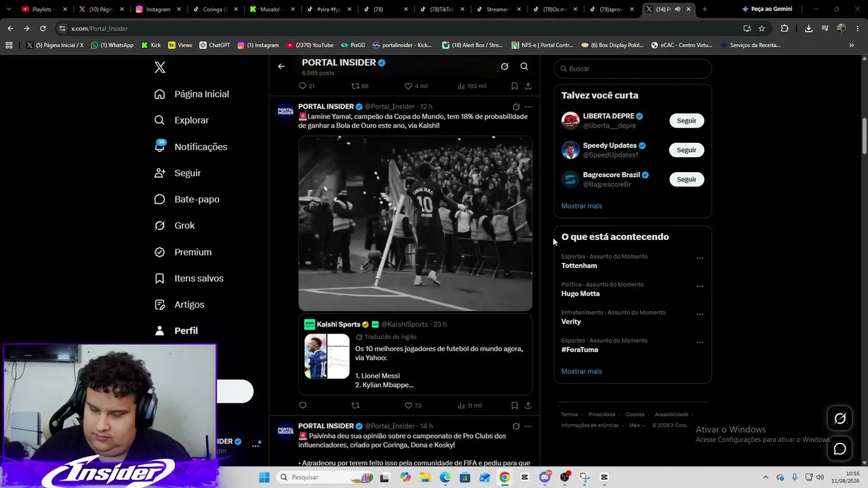The width and height of the screenshot is (868, 488).
Task: Open Chrome extensions puzzle icon
Action: 785,28
